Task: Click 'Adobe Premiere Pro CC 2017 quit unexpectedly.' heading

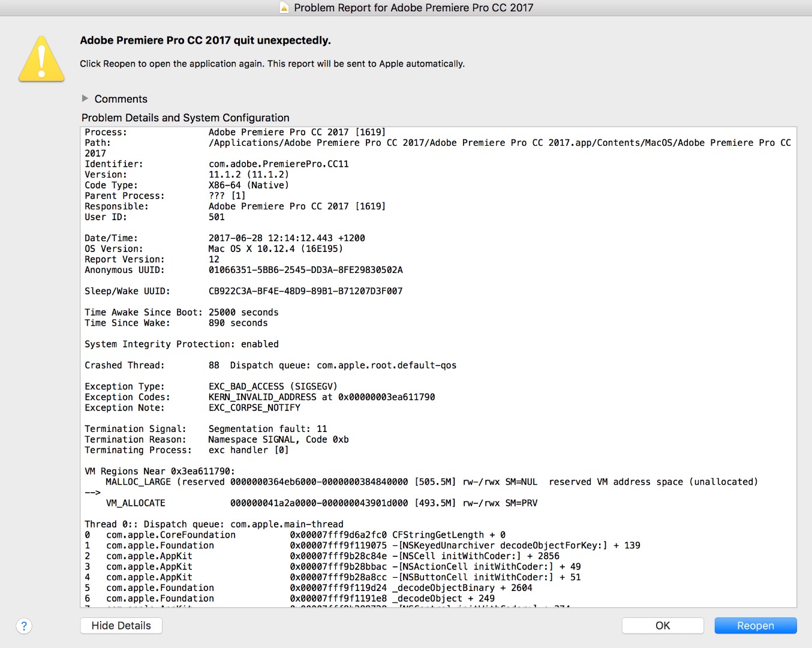Action: click(x=205, y=40)
